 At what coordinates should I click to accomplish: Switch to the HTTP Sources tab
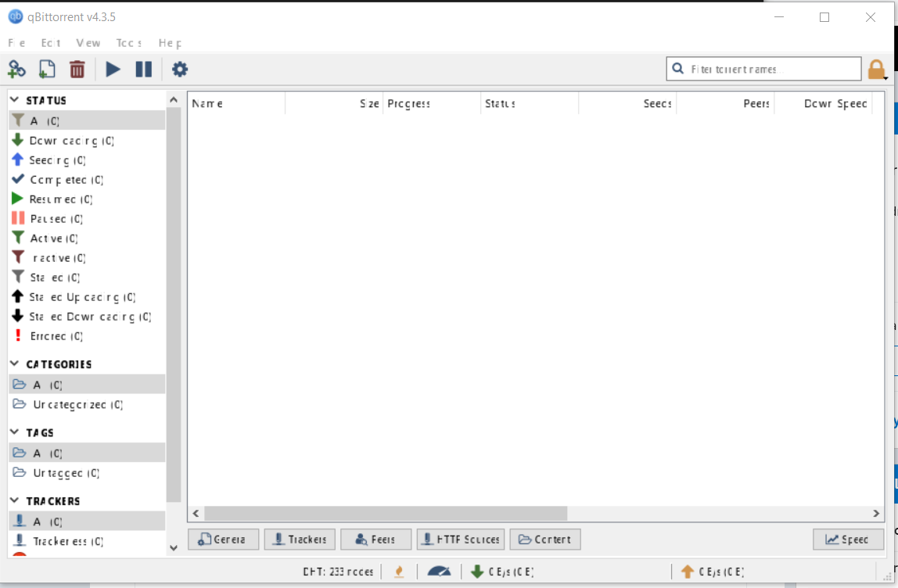point(461,540)
